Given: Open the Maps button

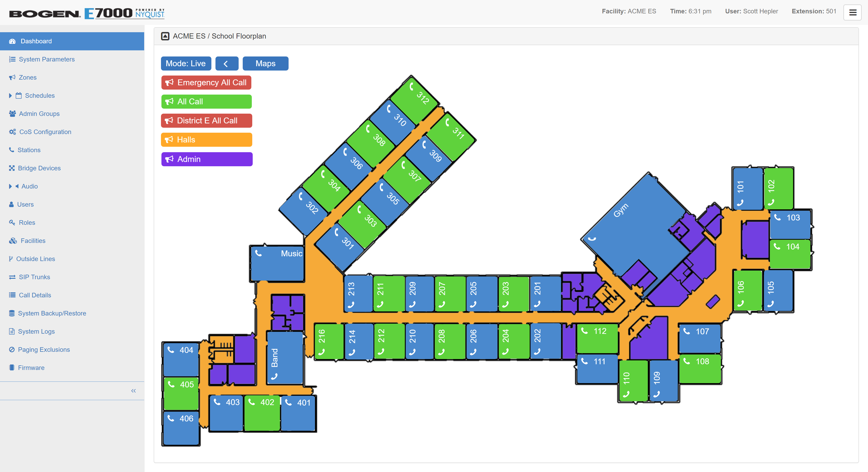Looking at the screenshot, I should click(x=265, y=64).
